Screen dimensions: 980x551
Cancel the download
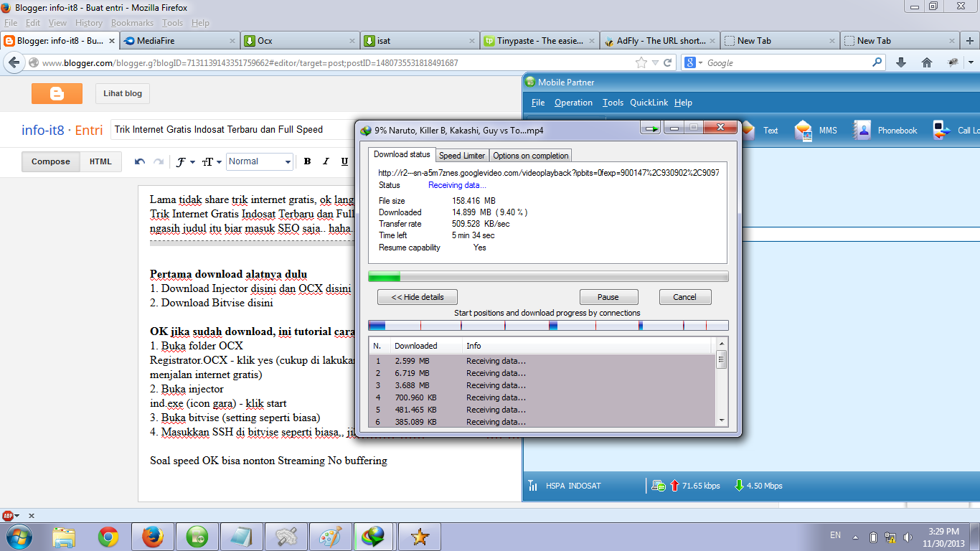tap(684, 297)
